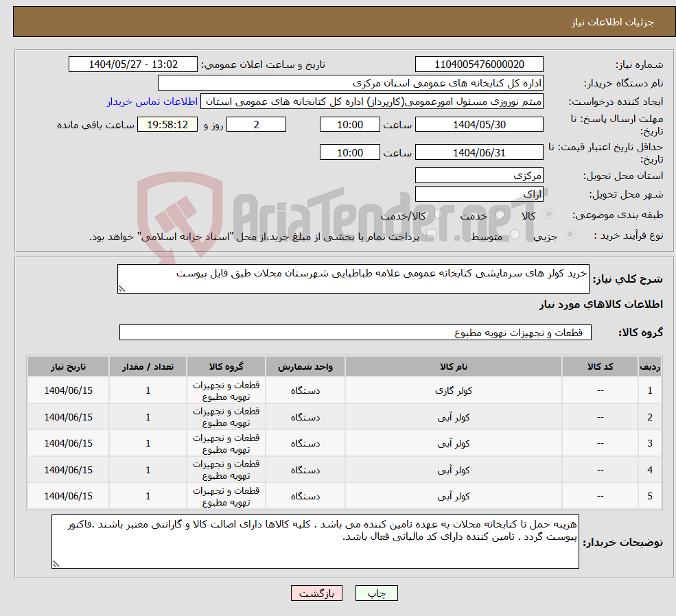676x616 pixels.
Task: Click resize handle of description textarea
Action: click(121, 289)
